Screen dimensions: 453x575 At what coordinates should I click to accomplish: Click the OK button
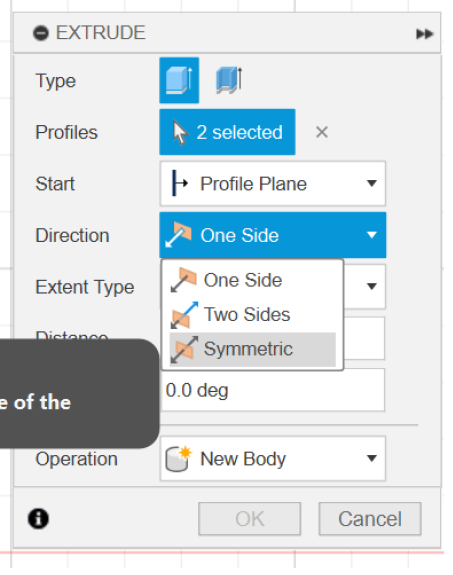pyautogui.click(x=250, y=519)
